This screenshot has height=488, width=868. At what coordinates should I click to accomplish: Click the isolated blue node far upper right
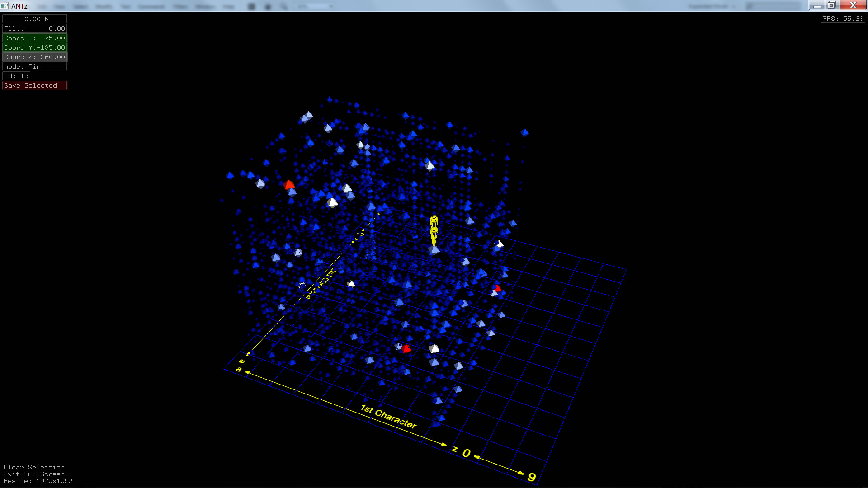[x=524, y=132]
